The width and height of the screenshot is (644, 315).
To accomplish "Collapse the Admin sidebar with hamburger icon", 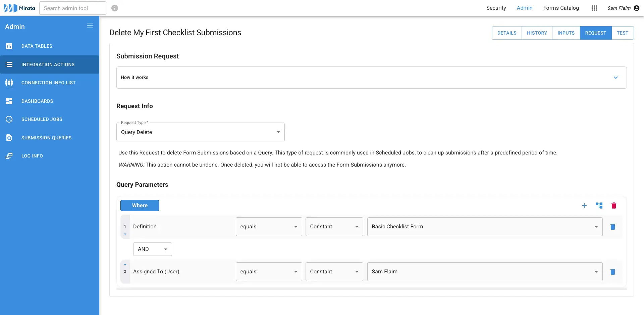I will 90,26.
